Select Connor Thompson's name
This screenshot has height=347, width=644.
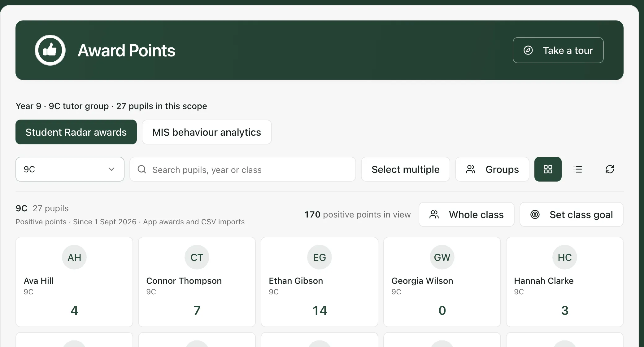(184, 281)
